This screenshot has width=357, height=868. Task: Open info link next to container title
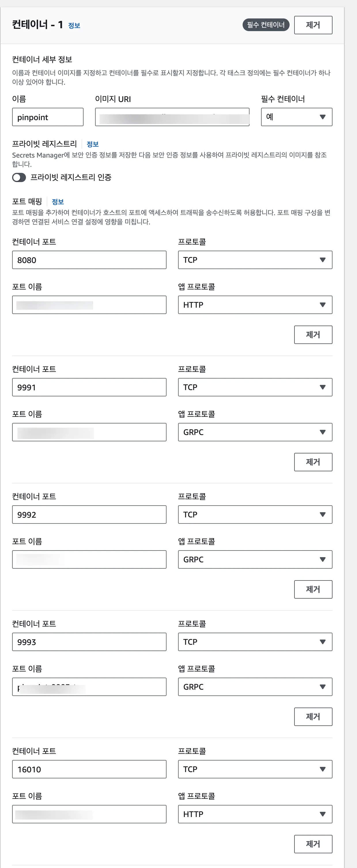point(74,26)
